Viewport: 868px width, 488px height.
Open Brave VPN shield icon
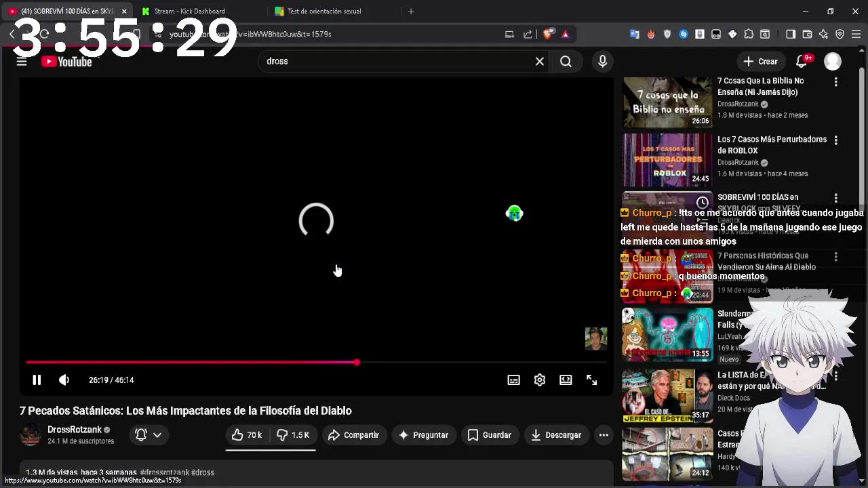(840, 34)
